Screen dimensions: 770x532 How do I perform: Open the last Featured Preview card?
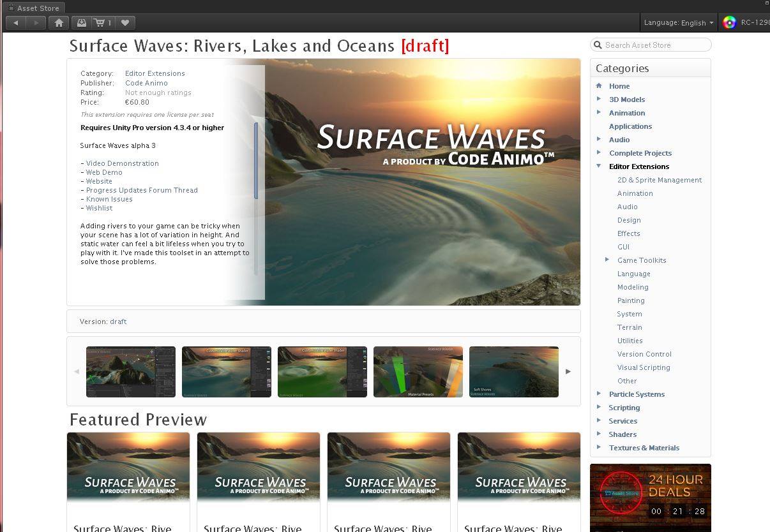pos(519,482)
